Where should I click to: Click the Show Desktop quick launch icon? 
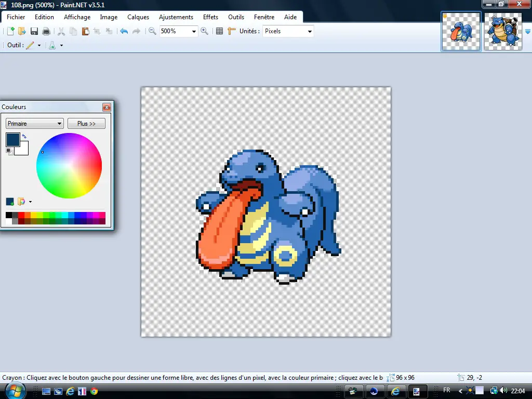46,391
